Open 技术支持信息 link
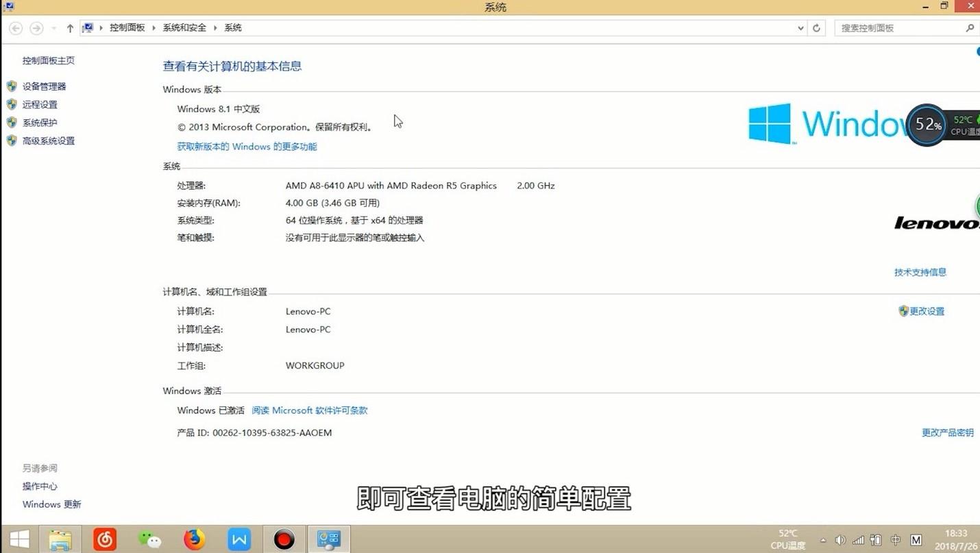The height and width of the screenshot is (553, 980). click(920, 272)
